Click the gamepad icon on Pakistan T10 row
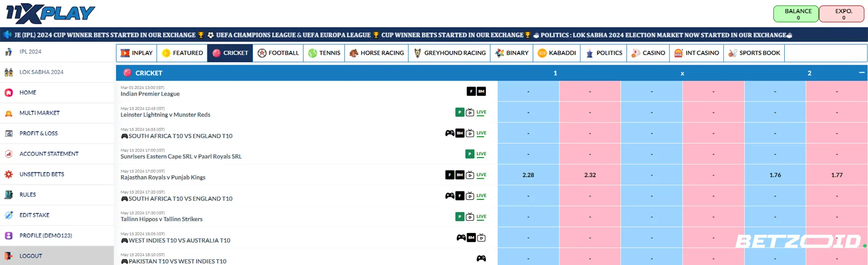Screen dimensions: 868x265 pyautogui.click(x=481, y=258)
